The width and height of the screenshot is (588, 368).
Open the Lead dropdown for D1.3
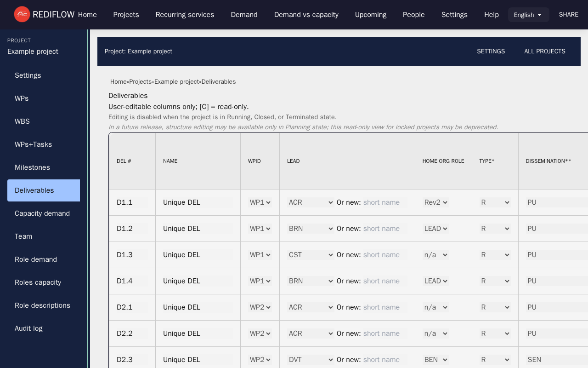[x=311, y=255]
